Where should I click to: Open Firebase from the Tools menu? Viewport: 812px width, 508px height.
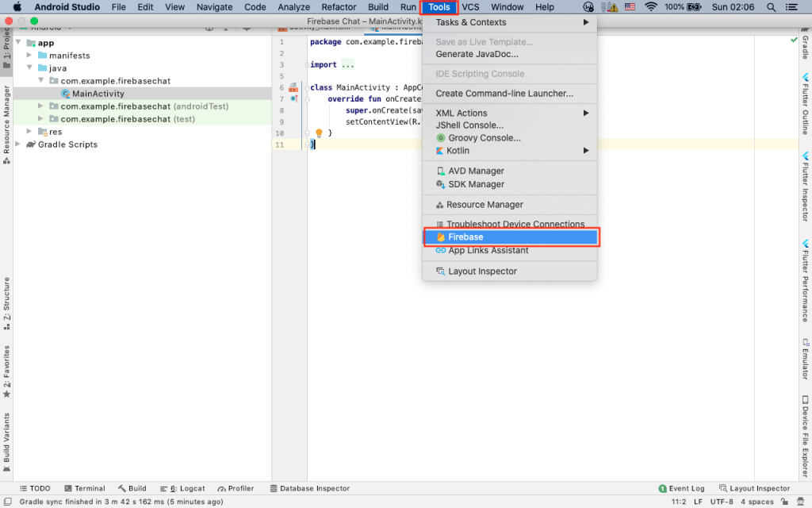[x=510, y=237]
